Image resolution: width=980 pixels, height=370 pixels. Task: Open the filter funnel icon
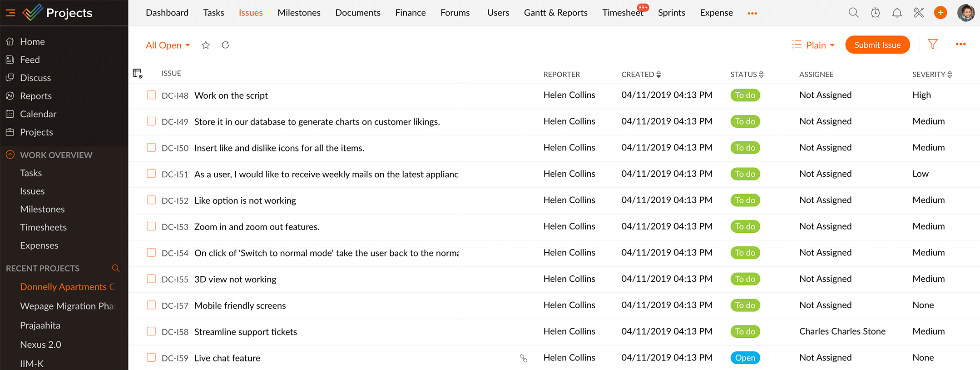[933, 45]
